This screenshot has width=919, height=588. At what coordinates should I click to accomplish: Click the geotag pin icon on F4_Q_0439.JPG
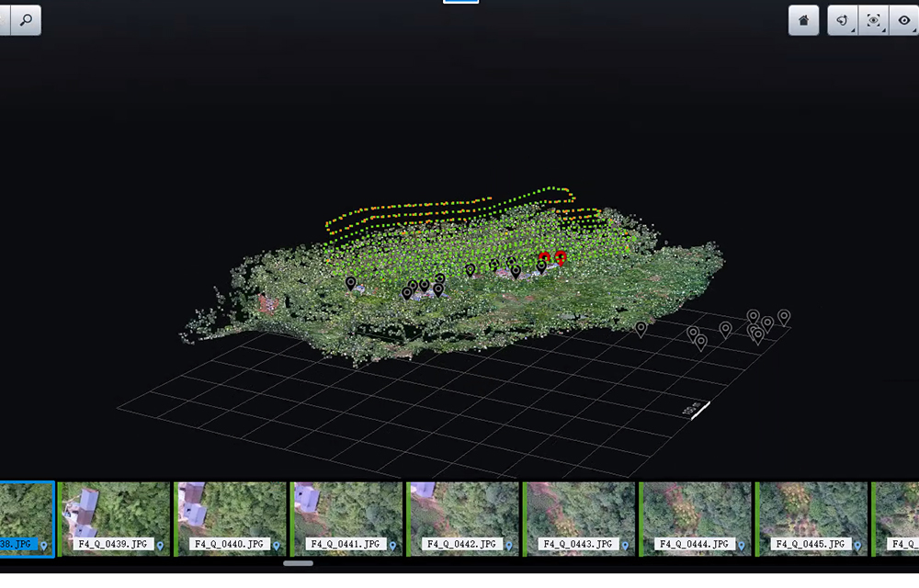click(160, 546)
